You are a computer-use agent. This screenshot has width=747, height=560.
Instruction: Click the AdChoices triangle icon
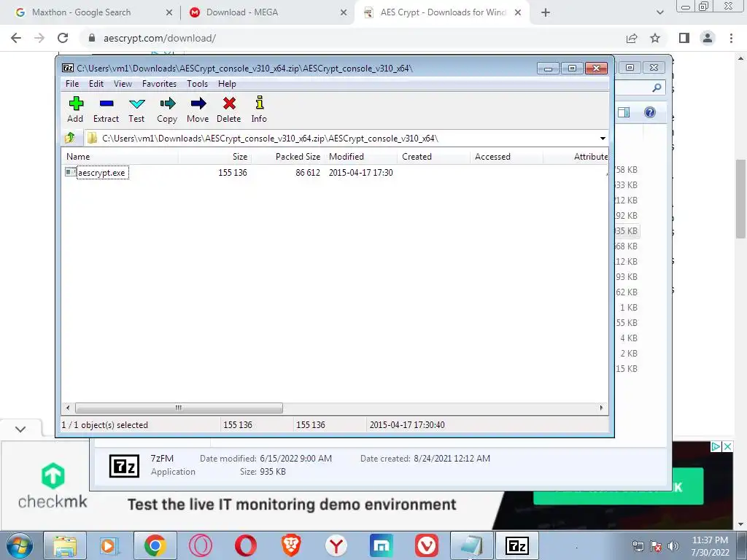[x=716, y=447]
